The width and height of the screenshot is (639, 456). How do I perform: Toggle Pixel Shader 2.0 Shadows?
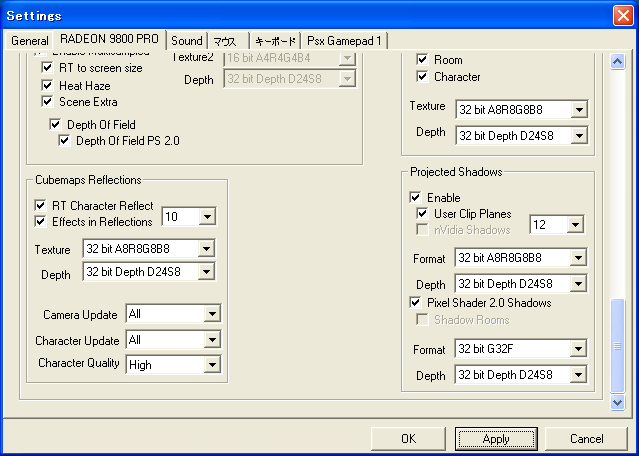coord(415,302)
